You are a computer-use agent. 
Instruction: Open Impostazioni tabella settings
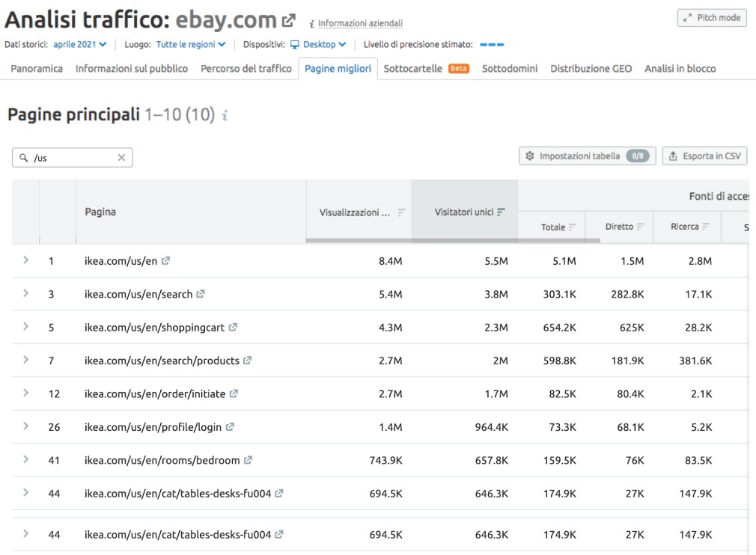(588, 156)
